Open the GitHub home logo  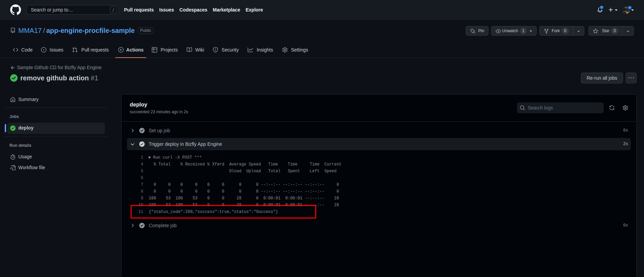click(16, 10)
